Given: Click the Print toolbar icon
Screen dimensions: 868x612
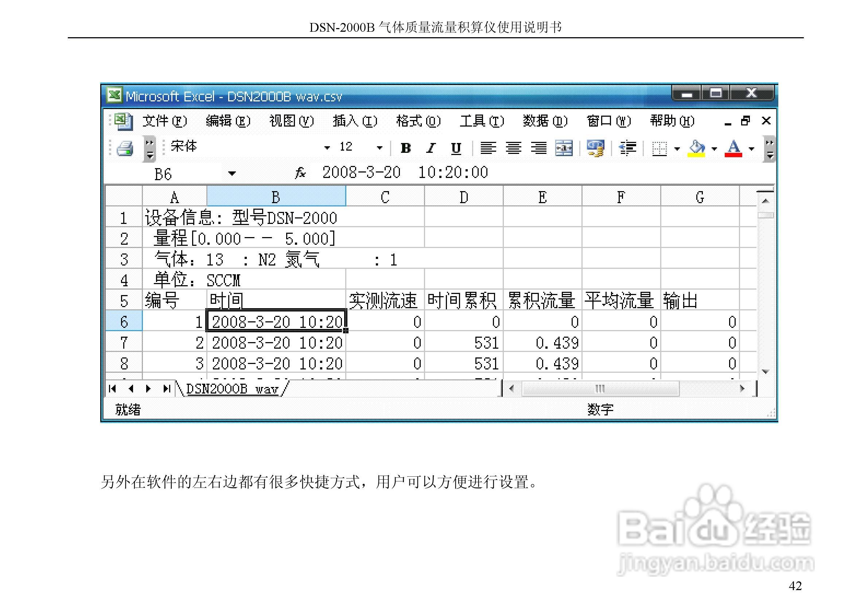Looking at the screenshot, I should pyautogui.click(x=125, y=148).
